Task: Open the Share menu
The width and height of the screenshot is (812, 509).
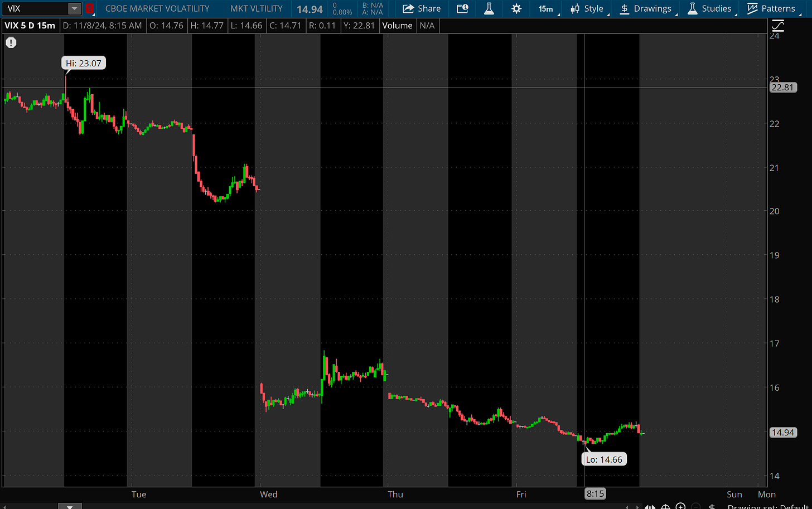Action: pyautogui.click(x=421, y=8)
